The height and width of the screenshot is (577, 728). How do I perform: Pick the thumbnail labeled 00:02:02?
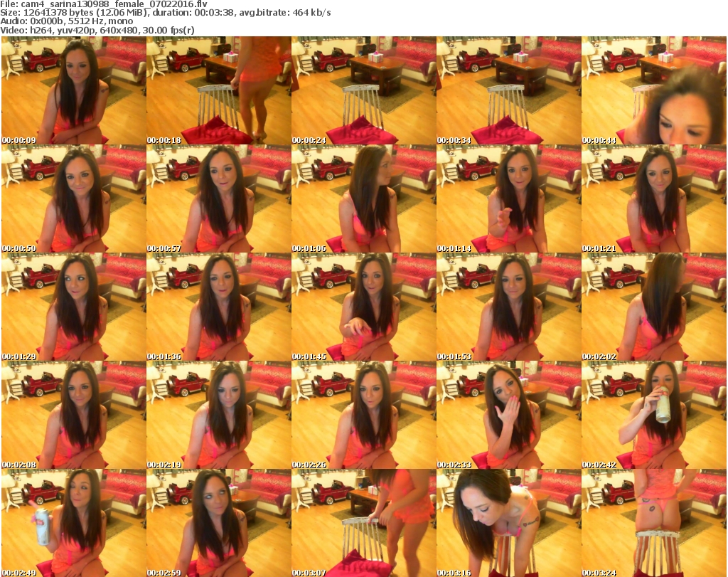654,307
